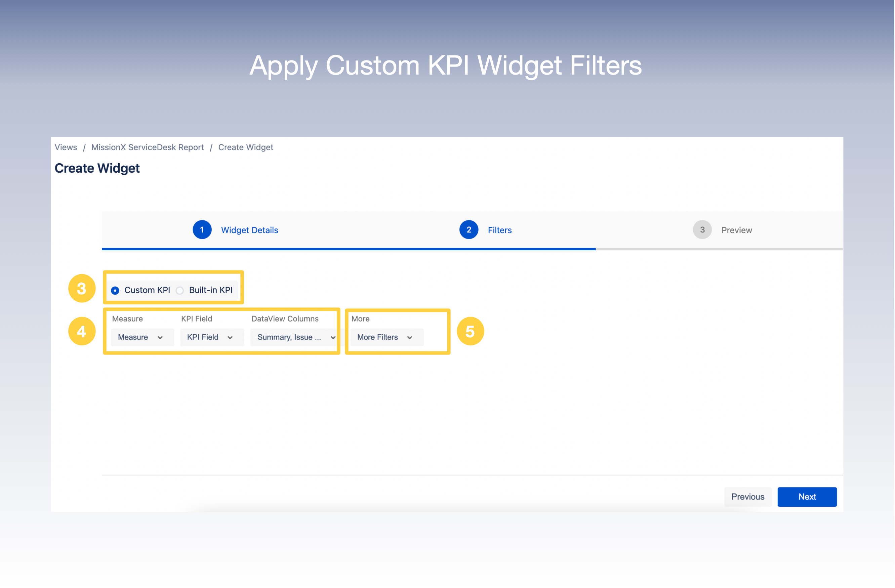Open the Measure dropdown
The height and width of the screenshot is (588, 895).
142,337
